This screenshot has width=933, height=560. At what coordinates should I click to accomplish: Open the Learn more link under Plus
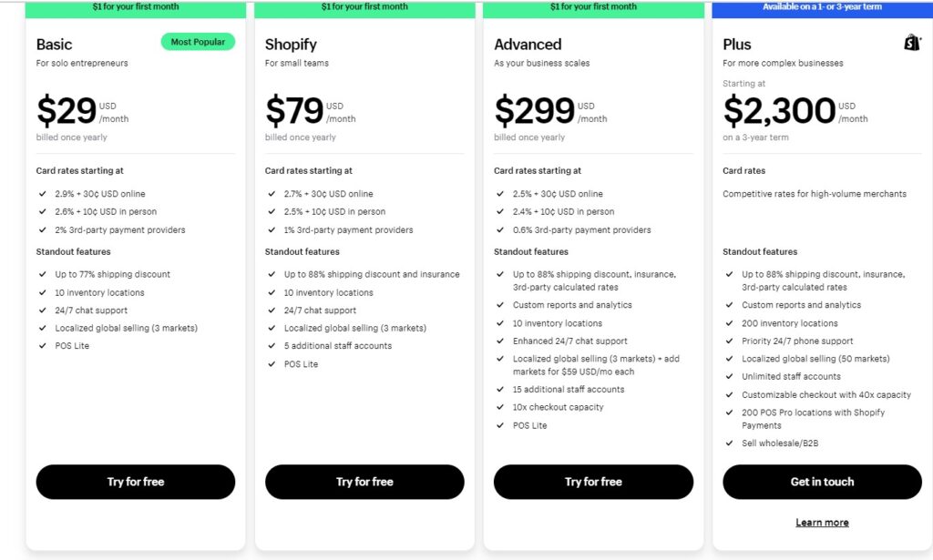coord(823,523)
